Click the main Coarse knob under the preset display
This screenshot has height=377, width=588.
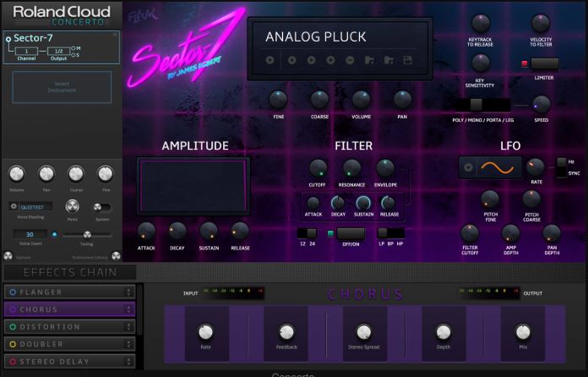(x=319, y=100)
